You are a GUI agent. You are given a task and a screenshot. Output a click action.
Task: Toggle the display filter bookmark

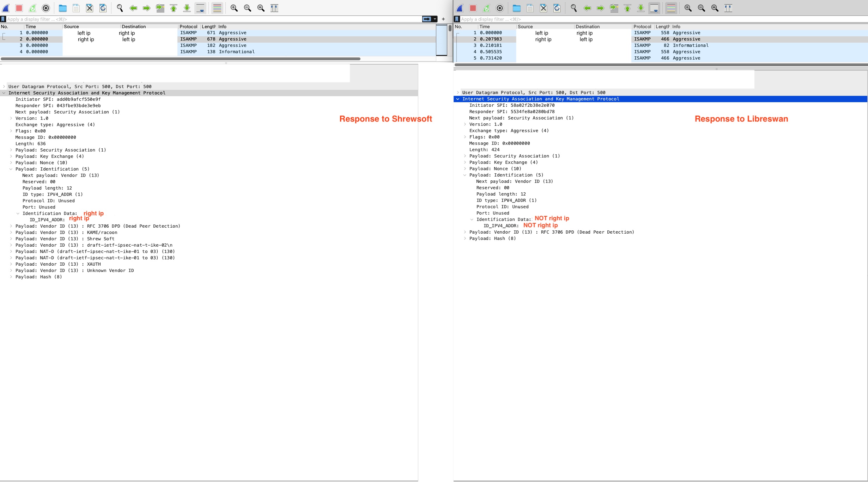coord(3,19)
